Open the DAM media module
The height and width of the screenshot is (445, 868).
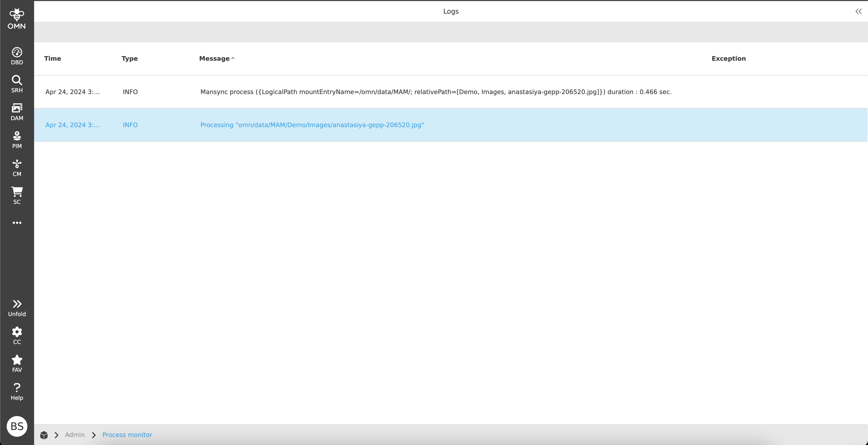(17, 112)
